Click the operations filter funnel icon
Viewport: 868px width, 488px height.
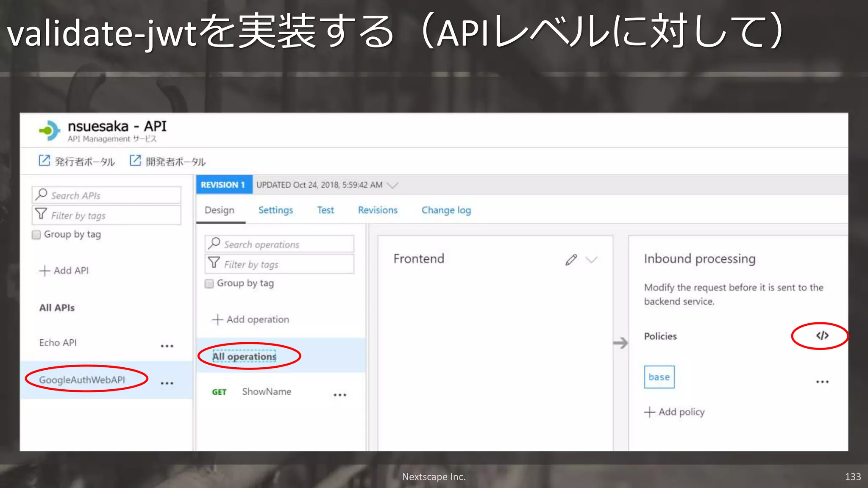click(214, 263)
